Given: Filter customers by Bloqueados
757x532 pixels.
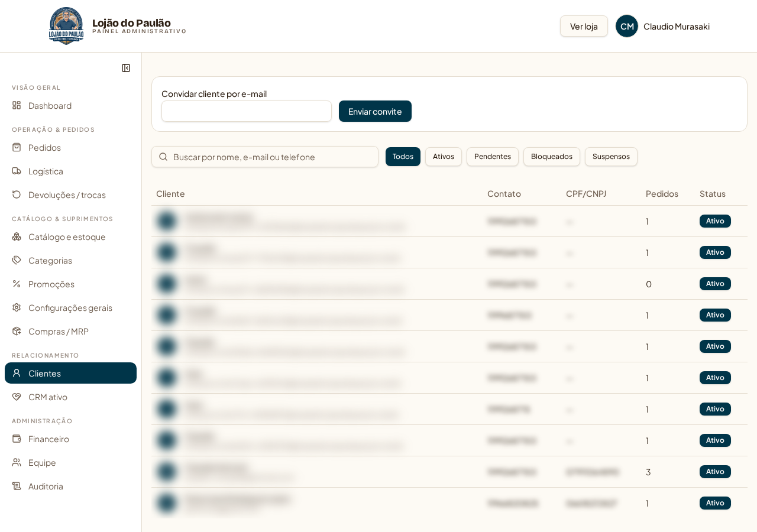Looking at the screenshot, I should click(x=552, y=157).
